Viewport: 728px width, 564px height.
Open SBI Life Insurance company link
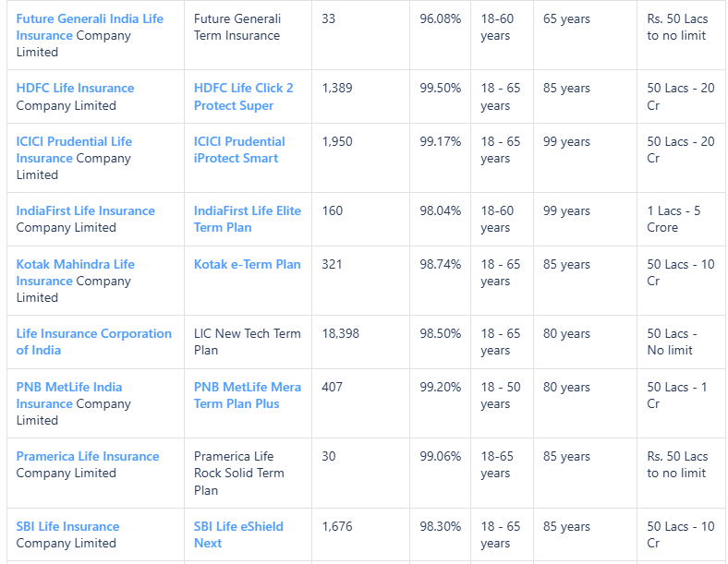[67, 527]
